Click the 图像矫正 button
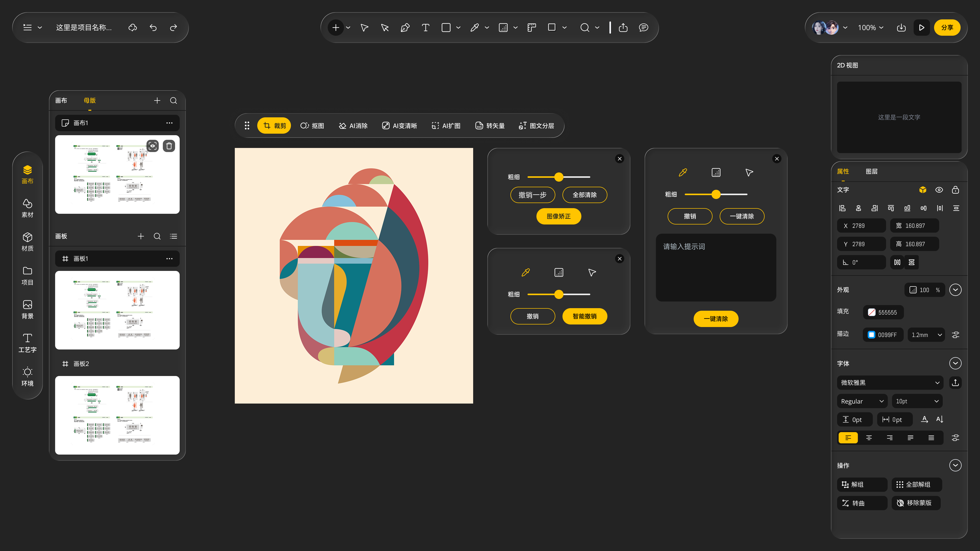The height and width of the screenshot is (551, 980). click(x=558, y=216)
